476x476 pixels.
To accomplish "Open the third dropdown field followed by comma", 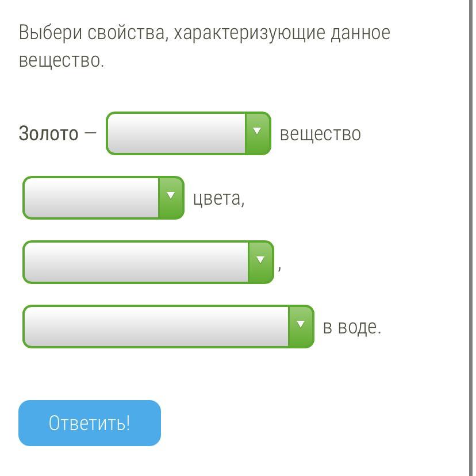I will tap(136, 262).
